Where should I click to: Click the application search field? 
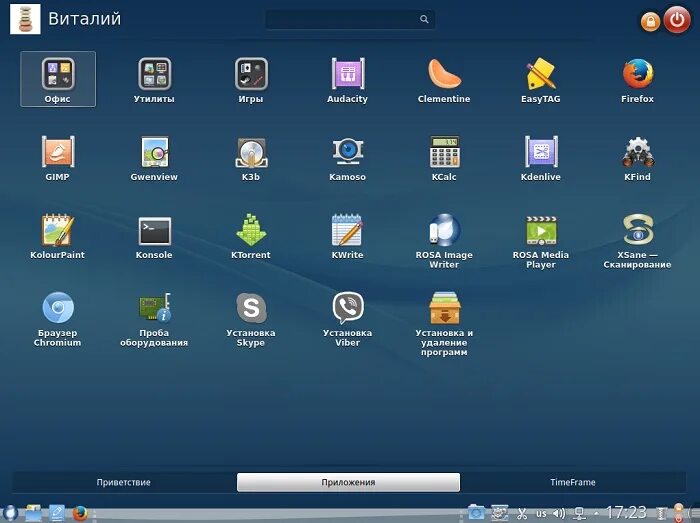350,19
